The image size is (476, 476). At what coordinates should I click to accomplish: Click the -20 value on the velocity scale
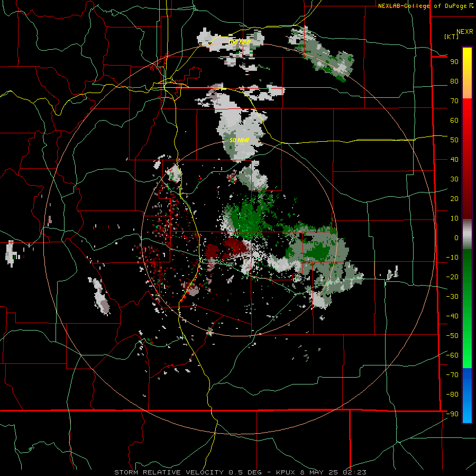452,277
